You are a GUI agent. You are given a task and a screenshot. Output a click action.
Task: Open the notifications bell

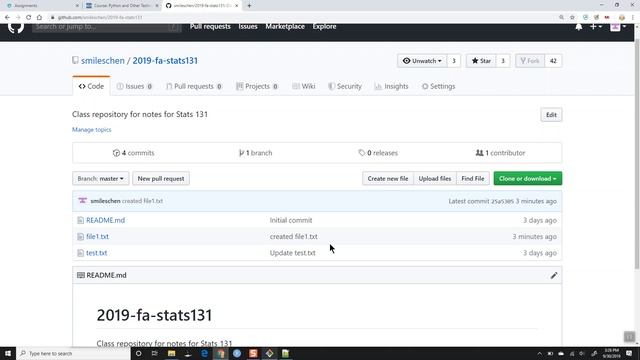pyautogui.click(x=579, y=27)
